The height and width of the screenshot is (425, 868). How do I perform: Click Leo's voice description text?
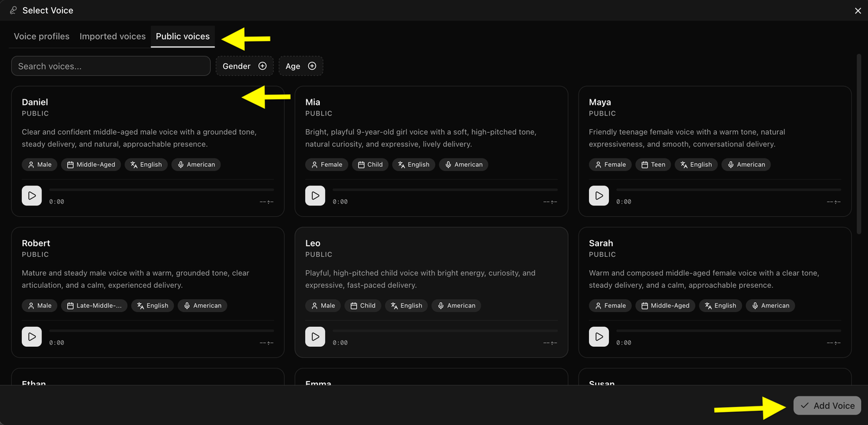[420, 279]
